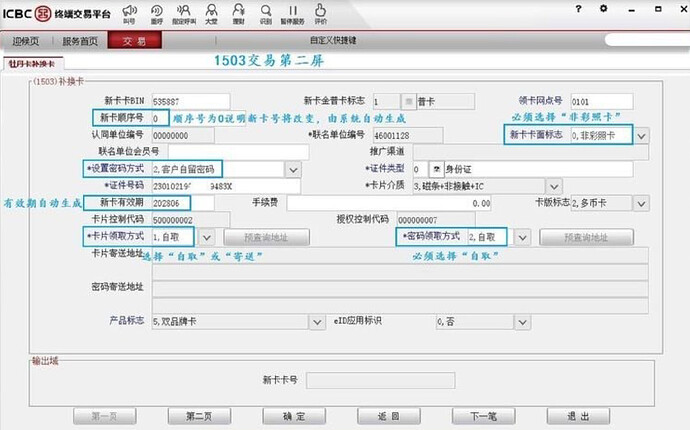Open the 卡版标志 dropdown arrow

point(641,203)
